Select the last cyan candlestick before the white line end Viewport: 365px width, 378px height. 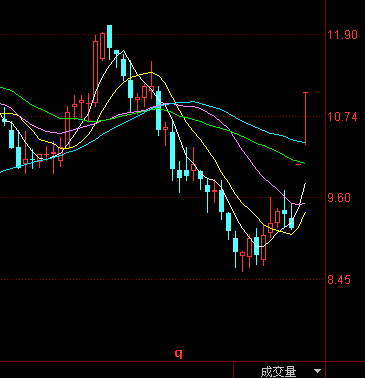point(292,223)
